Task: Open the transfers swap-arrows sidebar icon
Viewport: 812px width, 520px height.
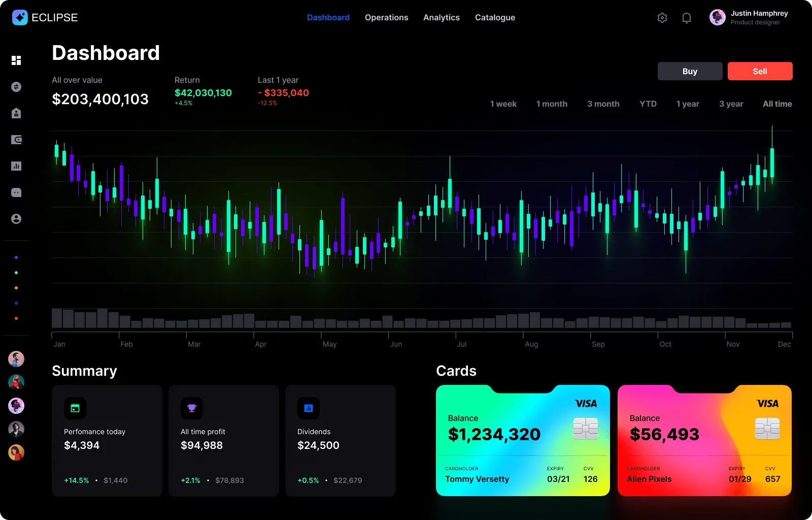Action: tap(16, 87)
